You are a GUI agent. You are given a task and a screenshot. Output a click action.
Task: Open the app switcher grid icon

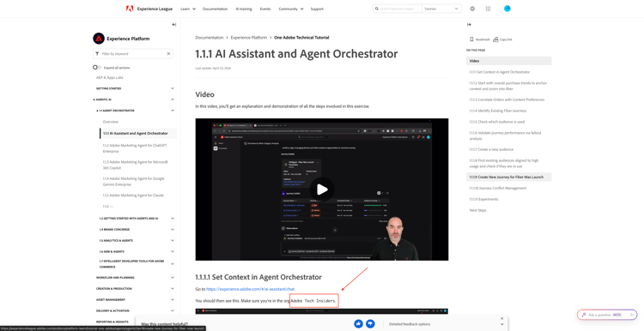(x=488, y=9)
